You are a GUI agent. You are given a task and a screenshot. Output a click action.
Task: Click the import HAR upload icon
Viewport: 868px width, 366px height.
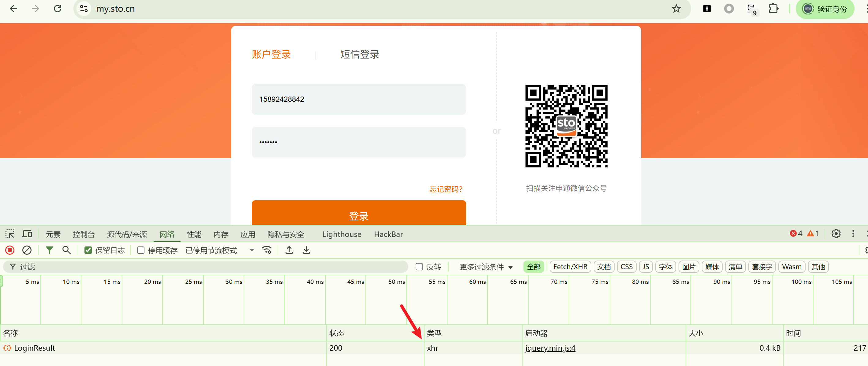pos(289,250)
